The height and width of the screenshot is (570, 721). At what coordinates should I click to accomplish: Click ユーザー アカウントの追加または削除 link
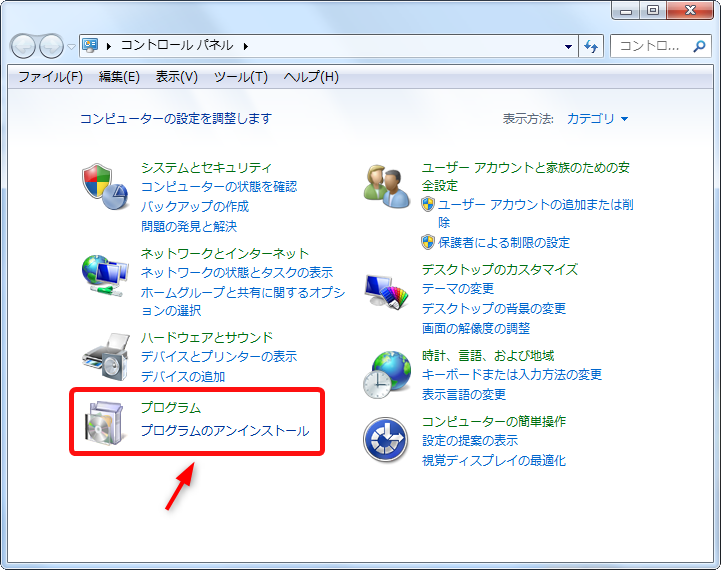pos(536,213)
